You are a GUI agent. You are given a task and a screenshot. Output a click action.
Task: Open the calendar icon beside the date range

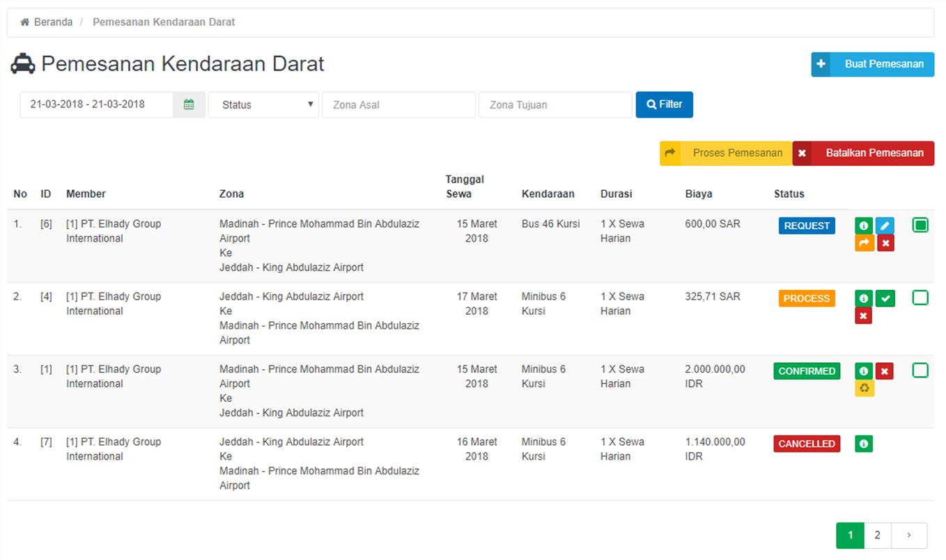[189, 104]
